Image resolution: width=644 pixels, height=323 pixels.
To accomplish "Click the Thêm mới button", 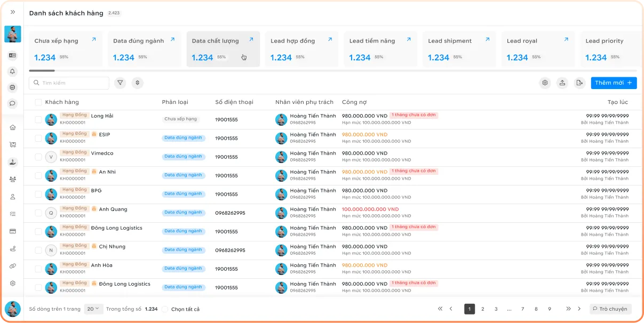I will (x=614, y=83).
